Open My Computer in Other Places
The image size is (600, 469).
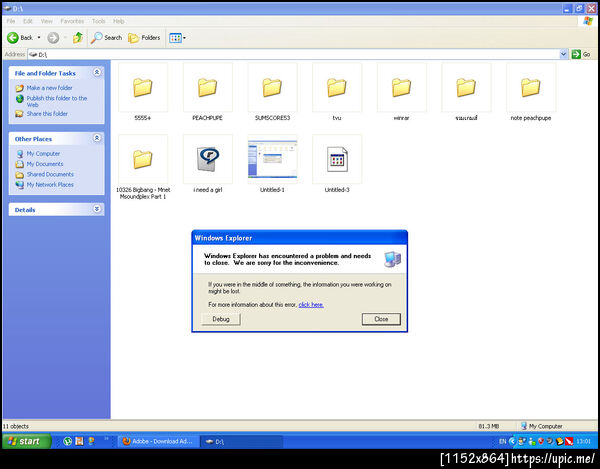tap(43, 153)
